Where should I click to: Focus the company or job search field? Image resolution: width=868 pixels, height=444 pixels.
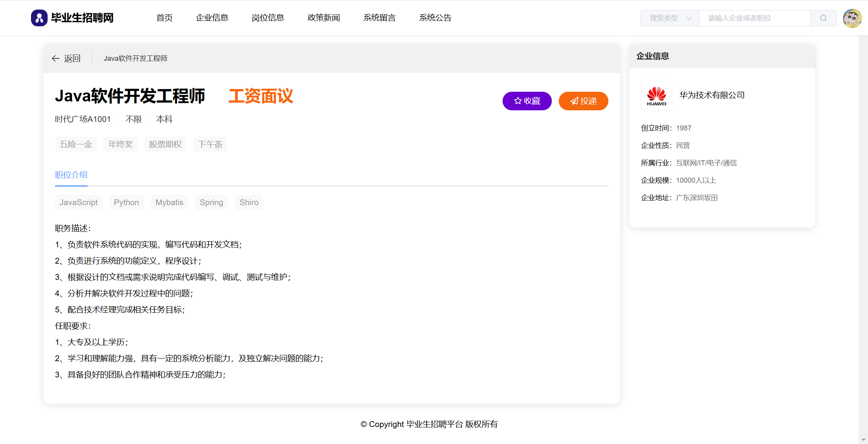[754, 18]
